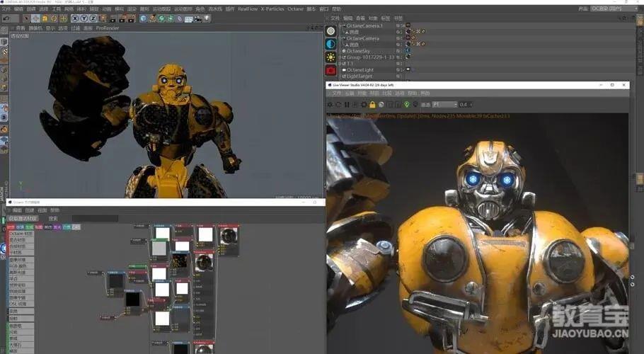Toggle the Z axis lock

(93, 18)
